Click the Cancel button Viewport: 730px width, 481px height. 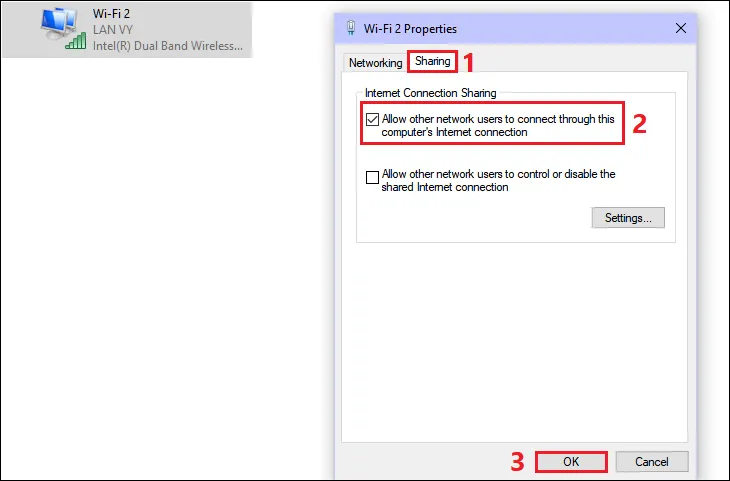pos(652,461)
